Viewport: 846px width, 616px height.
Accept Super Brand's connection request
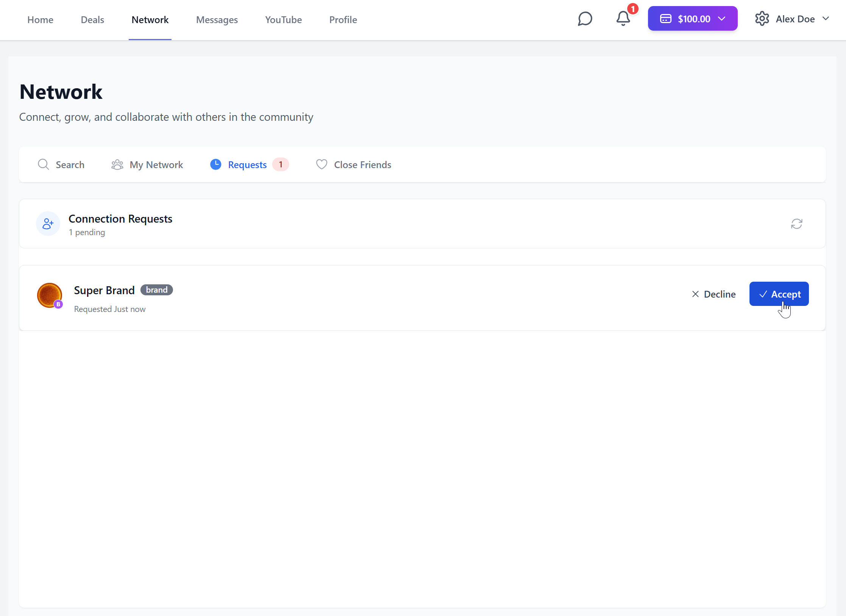click(779, 294)
